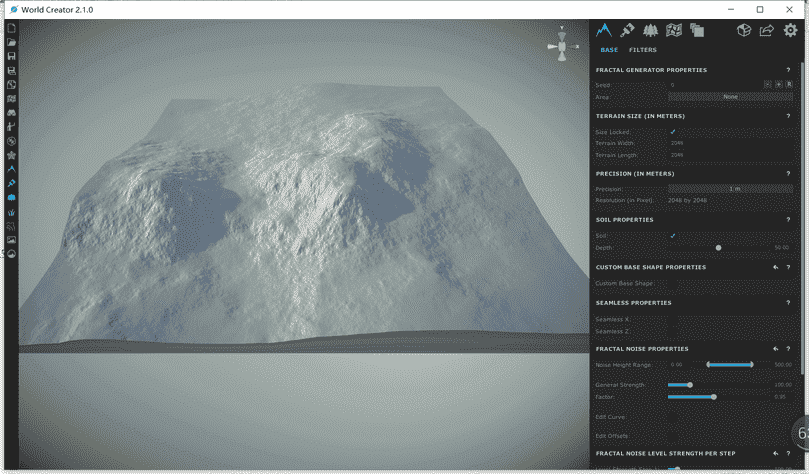Toggle the Soil checkbox
Screen dimensions: 809x474
[x=673, y=236]
